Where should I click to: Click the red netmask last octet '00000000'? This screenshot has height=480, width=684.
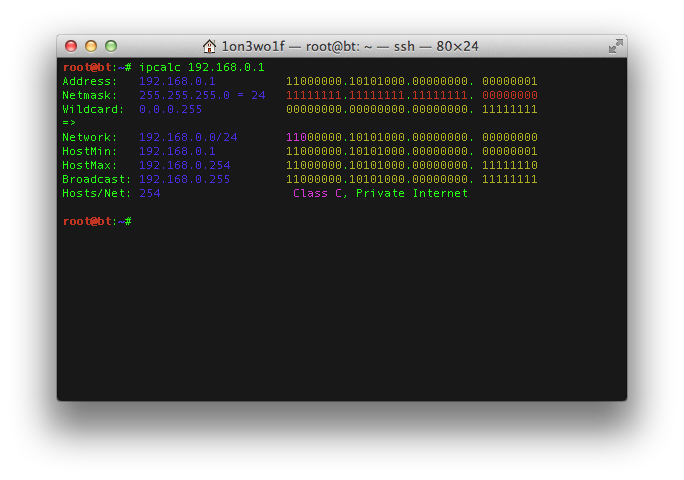pos(510,95)
